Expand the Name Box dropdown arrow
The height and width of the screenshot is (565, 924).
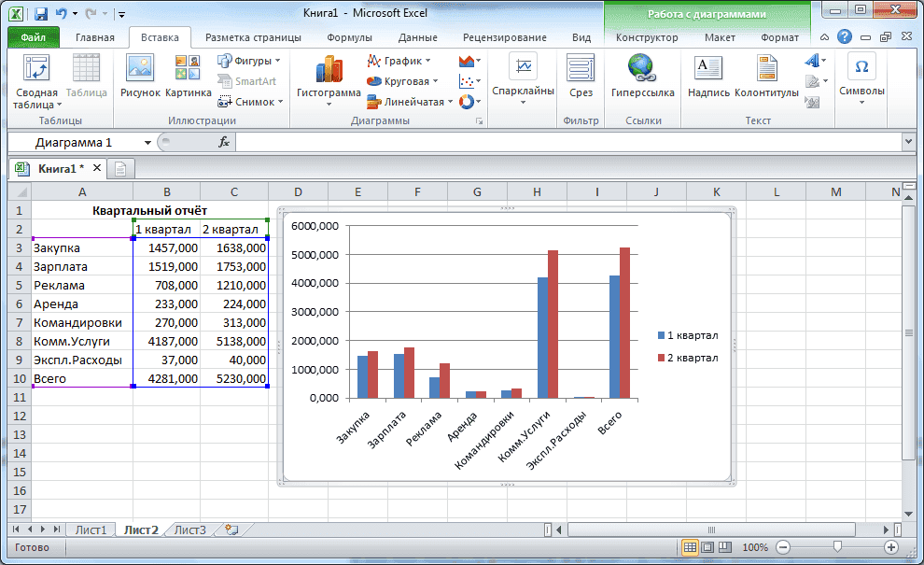click(147, 142)
